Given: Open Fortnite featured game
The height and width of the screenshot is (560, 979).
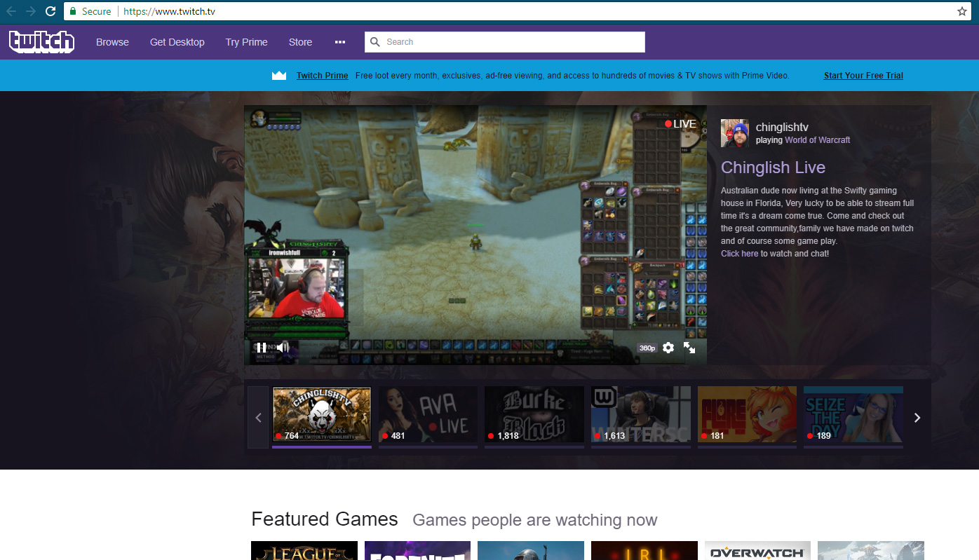Looking at the screenshot, I should 417,550.
